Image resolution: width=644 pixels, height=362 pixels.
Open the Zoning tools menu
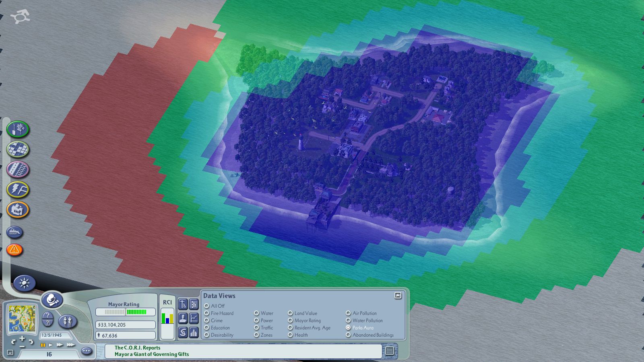click(x=18, y=149)
